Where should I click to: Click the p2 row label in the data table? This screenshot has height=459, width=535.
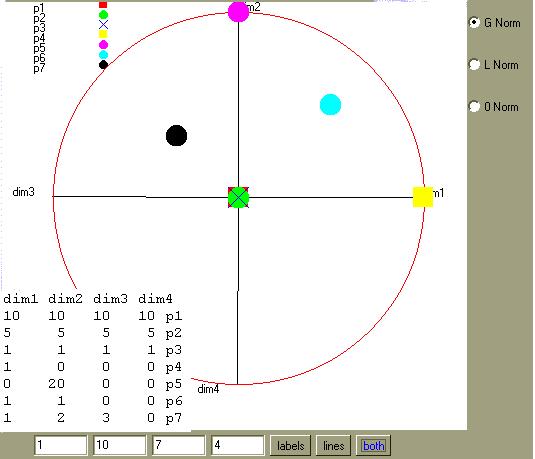[174, 333]
